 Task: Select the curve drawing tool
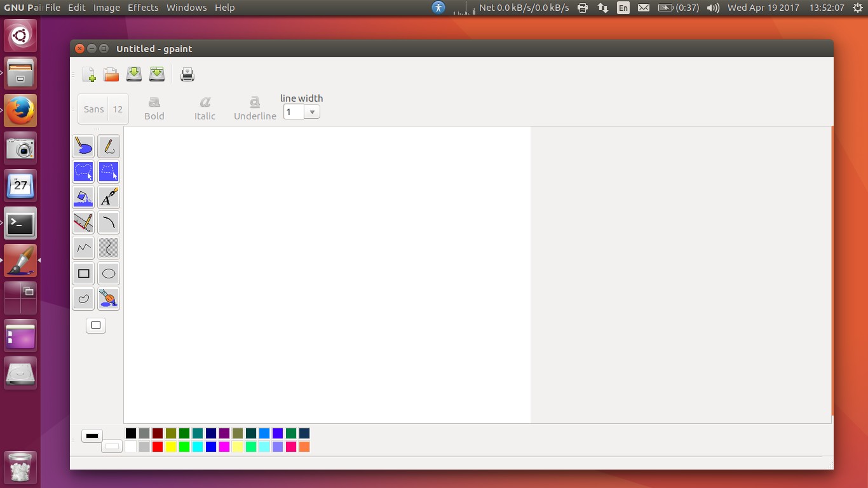point(109,222)
